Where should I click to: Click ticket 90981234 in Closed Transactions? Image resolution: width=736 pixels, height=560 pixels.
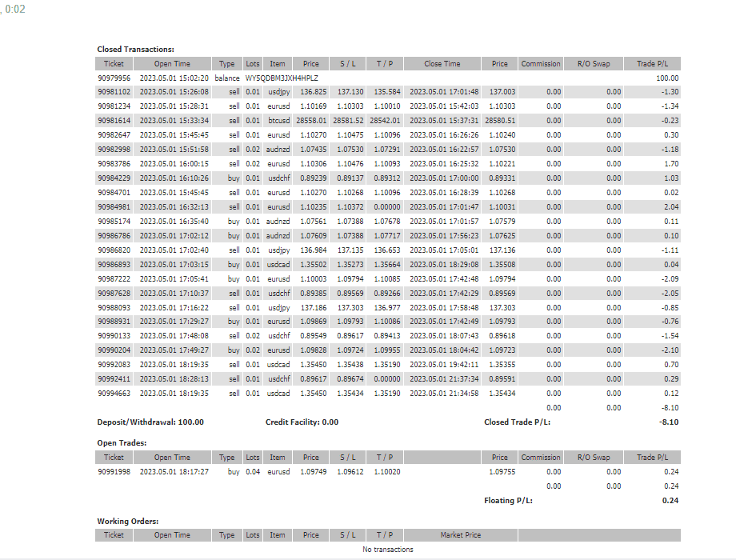click(114, 106)
